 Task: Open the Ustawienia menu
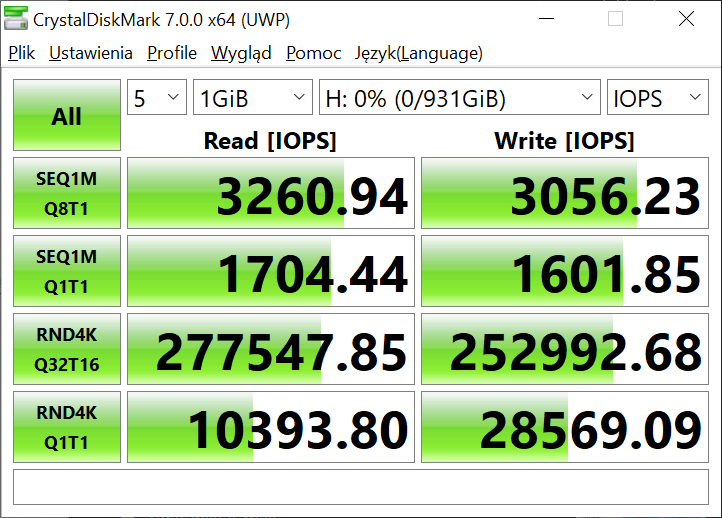point(91,53)
